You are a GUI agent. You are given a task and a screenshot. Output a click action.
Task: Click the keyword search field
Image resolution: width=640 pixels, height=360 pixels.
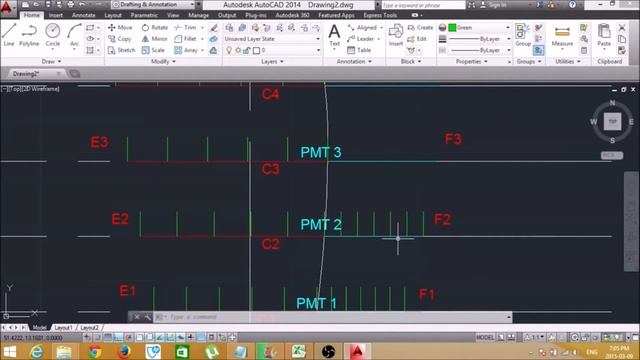[x=423, y=5]
